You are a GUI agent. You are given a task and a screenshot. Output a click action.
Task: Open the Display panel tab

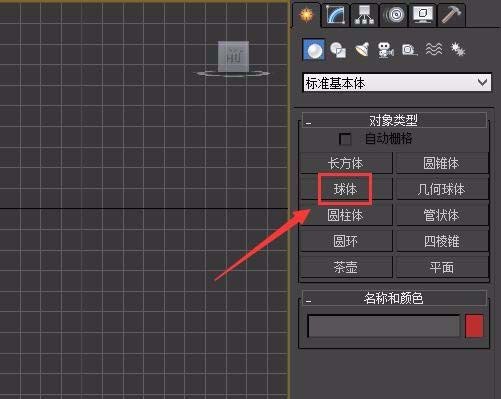point(423,15)
